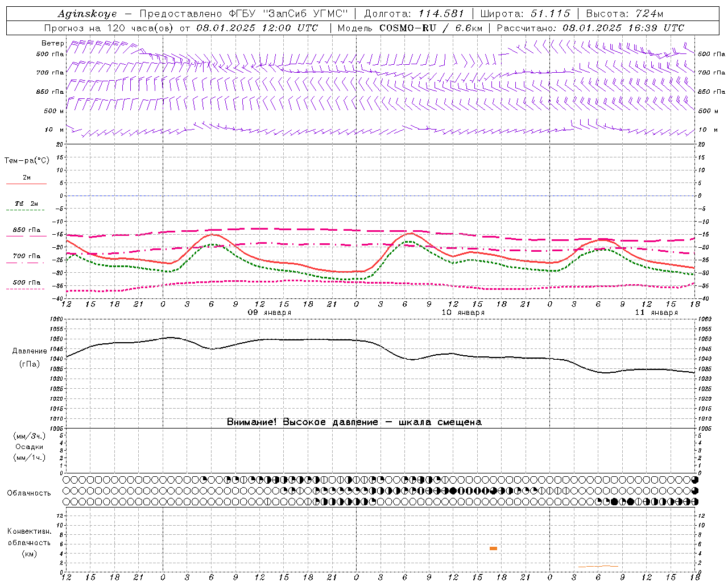The image size is (728, 582).
Task: Select the latitude value Широта: 51.115
Action: tap(525, 14)
